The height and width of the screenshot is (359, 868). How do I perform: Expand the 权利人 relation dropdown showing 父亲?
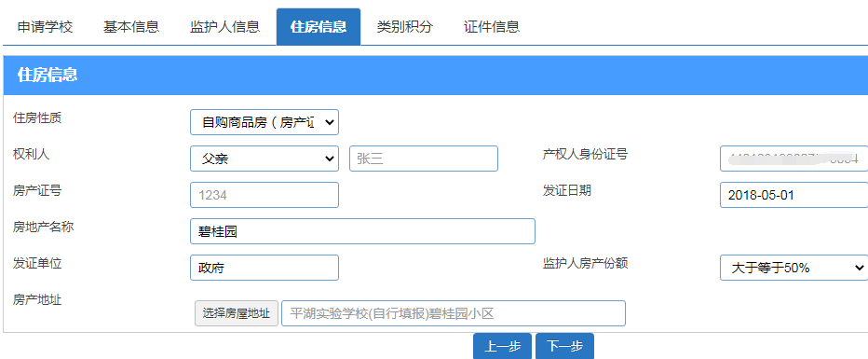click(x=264, y=159)
